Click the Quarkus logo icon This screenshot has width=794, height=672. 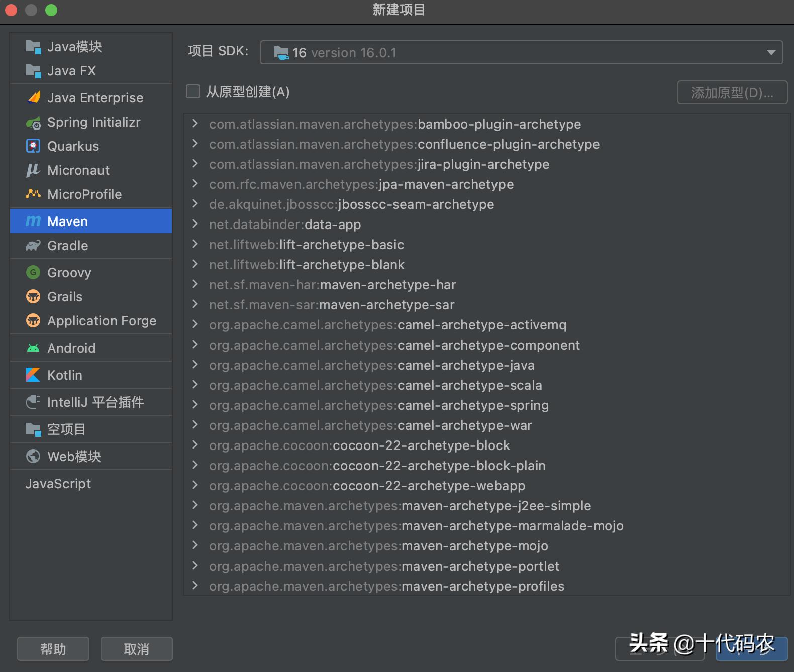click(x=33, y=146)
